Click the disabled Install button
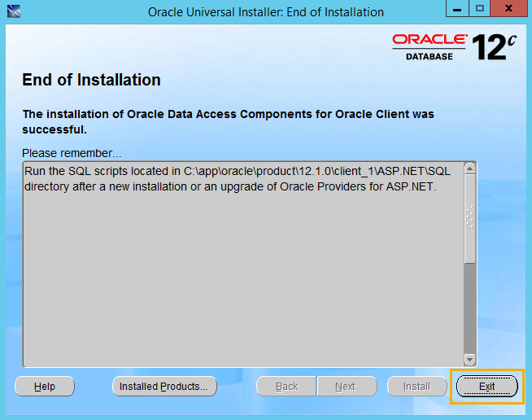Image resolution: width=532 pixels, height=420 pixels. 417,387
